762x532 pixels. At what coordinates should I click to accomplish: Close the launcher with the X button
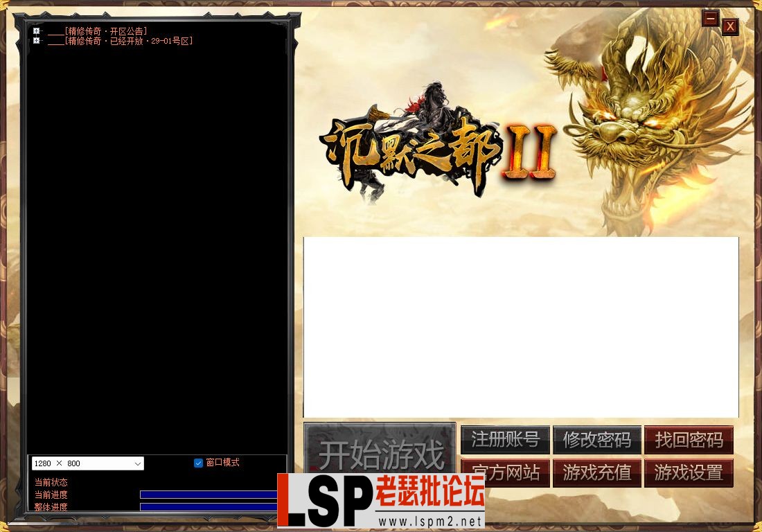(730, 26)
